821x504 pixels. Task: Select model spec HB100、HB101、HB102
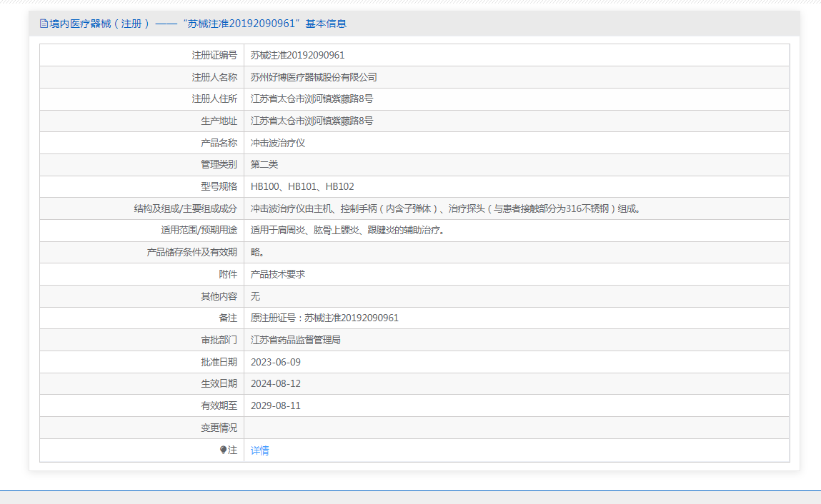302,186
